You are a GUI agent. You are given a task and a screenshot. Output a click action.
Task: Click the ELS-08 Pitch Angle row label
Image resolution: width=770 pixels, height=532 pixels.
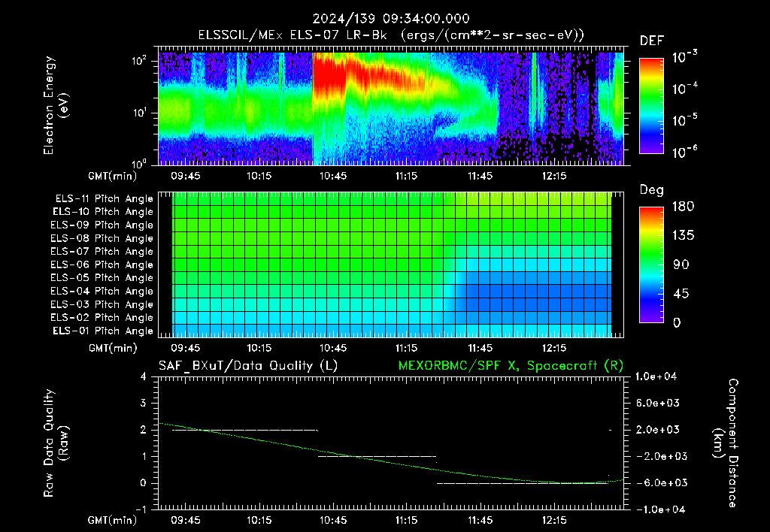(x=102, y=238)
